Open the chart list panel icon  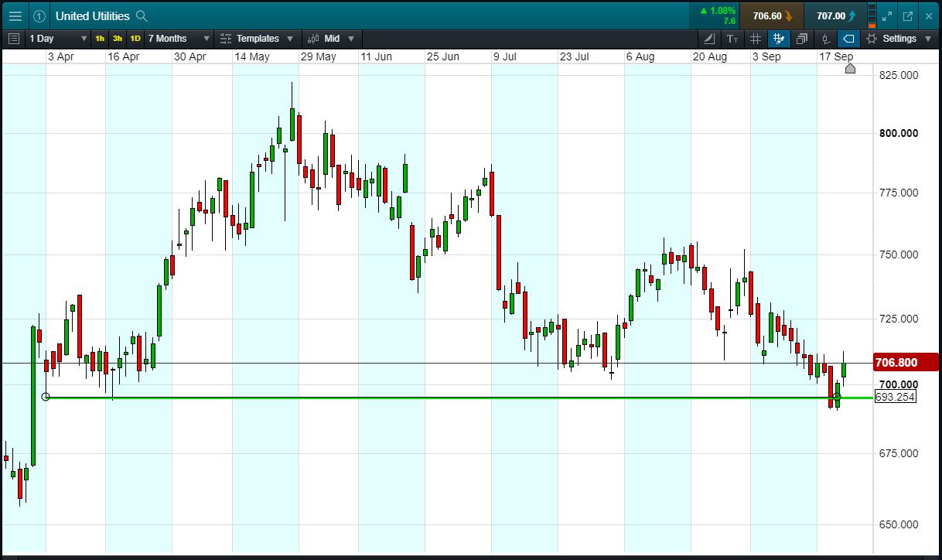tap(13, 38)
